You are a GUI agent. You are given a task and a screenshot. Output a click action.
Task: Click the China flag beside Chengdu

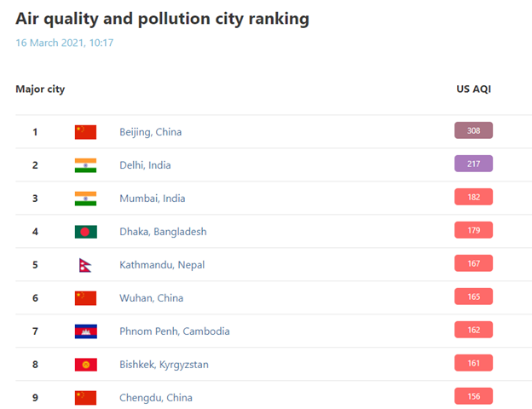pyautogui.click(x=85, y=398)
